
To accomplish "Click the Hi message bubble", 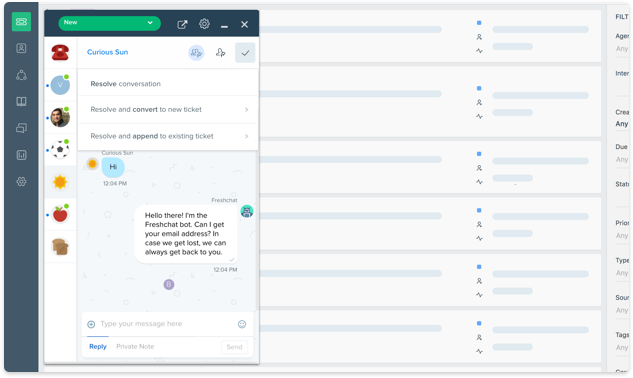I will point(113,167).
